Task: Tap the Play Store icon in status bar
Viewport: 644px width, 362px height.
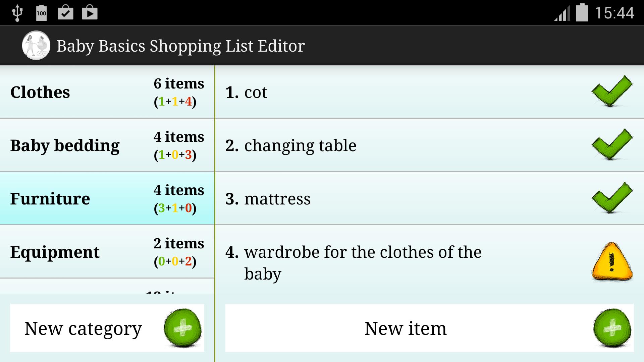Action: pos(90,12)
